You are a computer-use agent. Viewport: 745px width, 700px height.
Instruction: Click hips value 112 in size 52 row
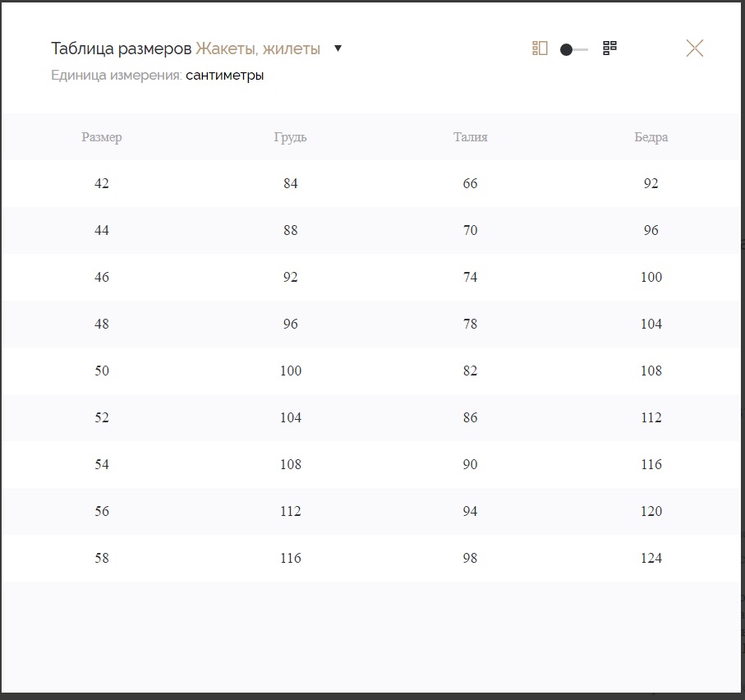click(651, 417)
